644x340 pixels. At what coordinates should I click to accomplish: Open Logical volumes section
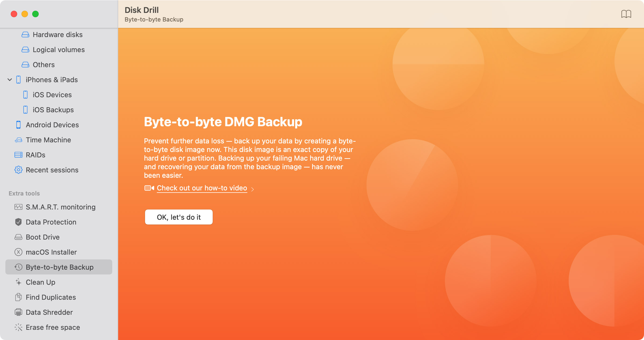[59, 49]
